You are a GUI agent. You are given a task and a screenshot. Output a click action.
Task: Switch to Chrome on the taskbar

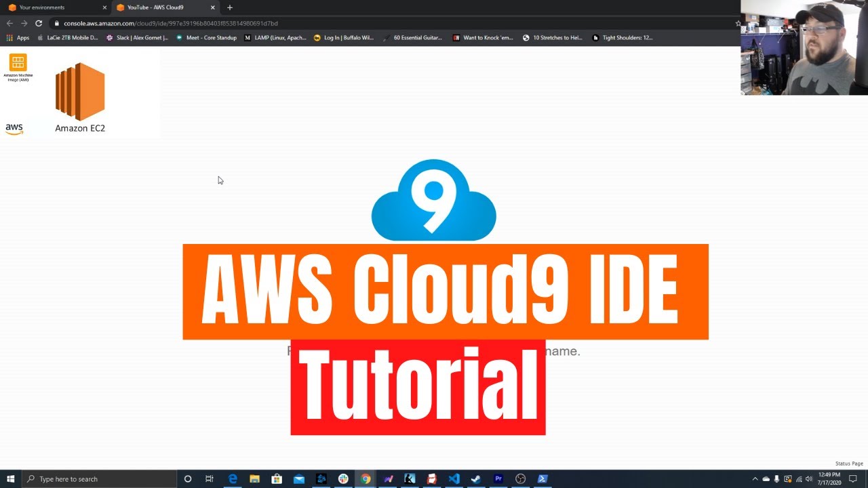click(366, 479)
